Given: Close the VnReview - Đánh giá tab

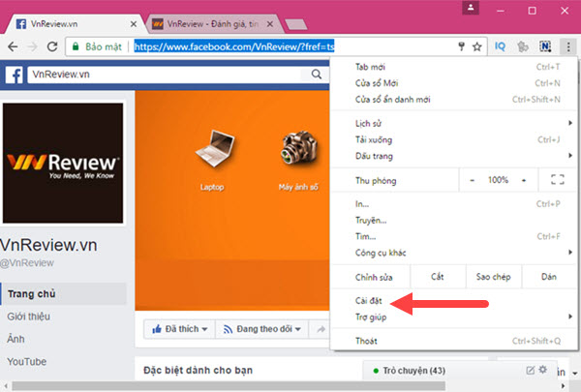Looking at the screenshot, I should [270, 24].
